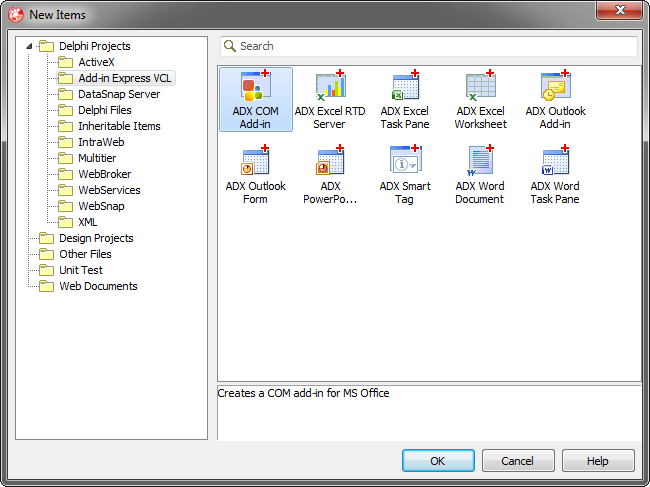Open Help for New Items dialog
650x487 pixels.
tap(598, 461)
